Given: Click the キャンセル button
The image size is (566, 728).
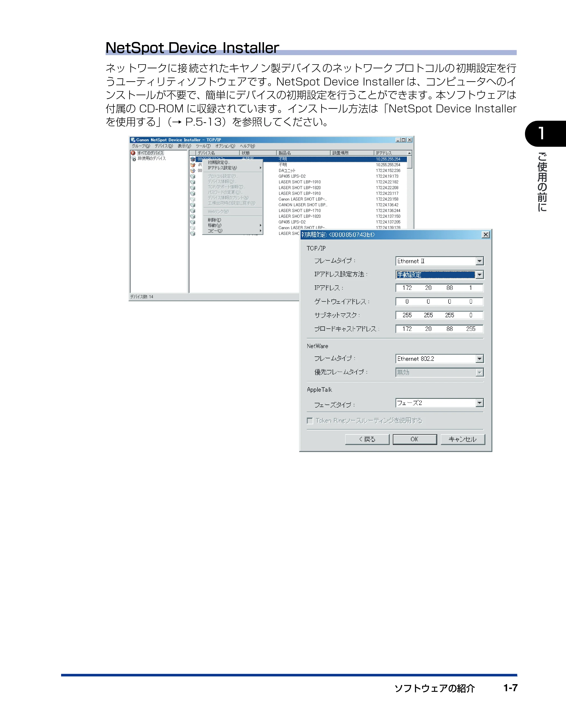Looking at the screenshot, I should pyautogui.click(x=463, y=439).
